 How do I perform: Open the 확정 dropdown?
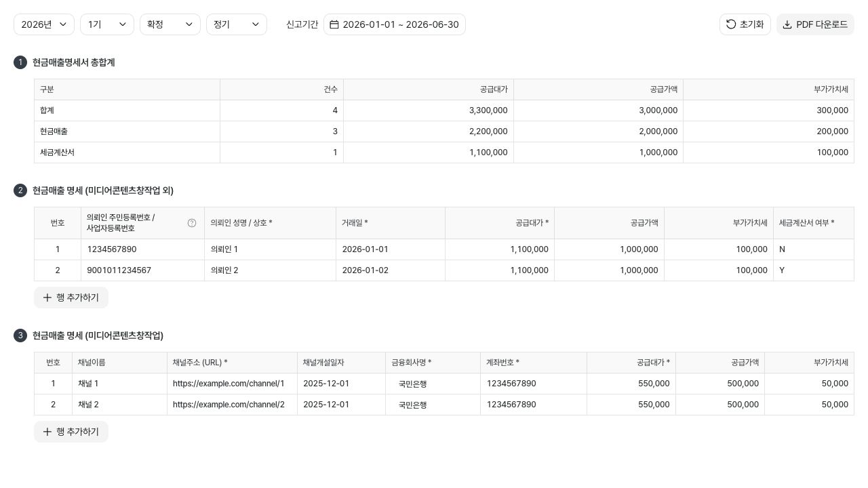tap(170, 24)
